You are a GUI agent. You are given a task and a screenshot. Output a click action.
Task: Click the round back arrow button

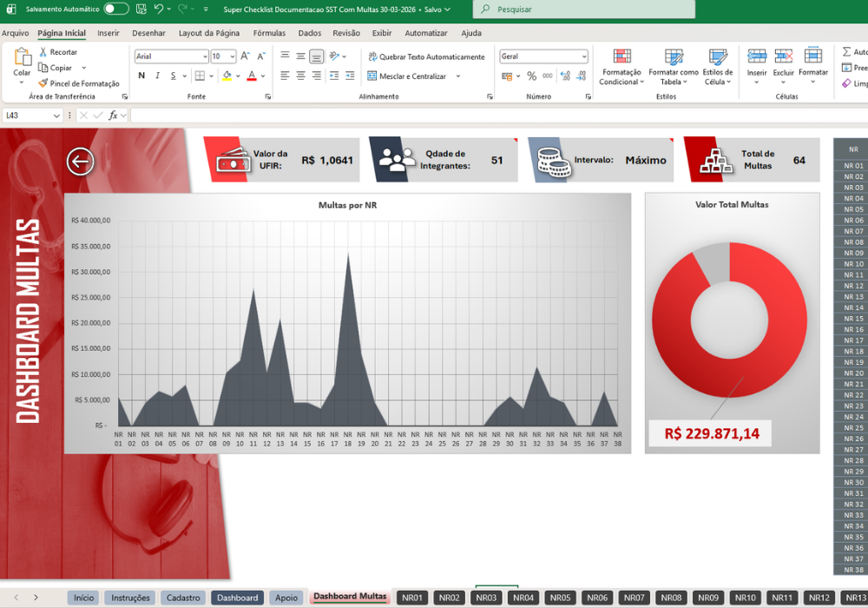(x=80, y=162)
